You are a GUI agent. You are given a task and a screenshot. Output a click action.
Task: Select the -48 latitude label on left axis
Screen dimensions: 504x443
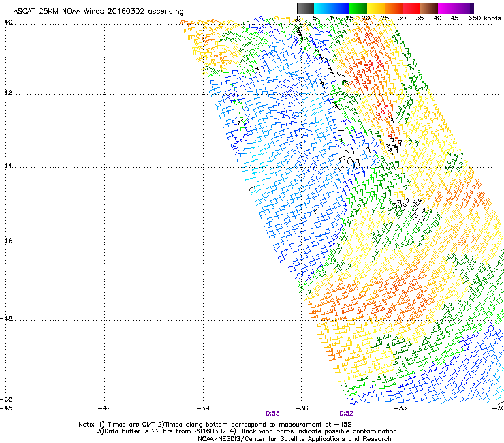pos(6,319)
